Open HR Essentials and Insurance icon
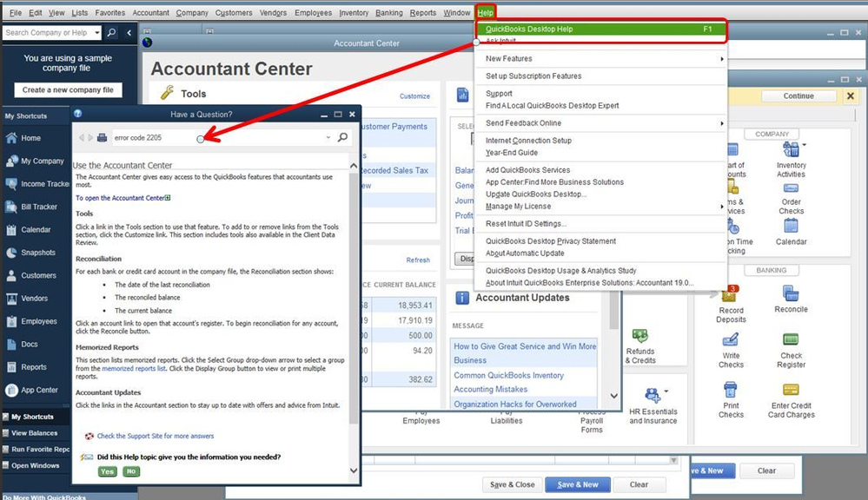868x500 pixels. [653, 405]
